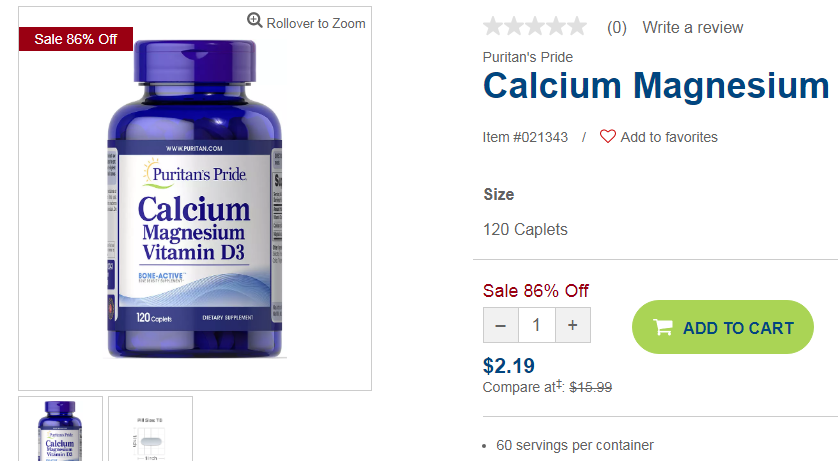This screenshot has width=838, height=461.
Task: Click the main product bottle image
Action: pyautogui.click(x=195, y=199)
